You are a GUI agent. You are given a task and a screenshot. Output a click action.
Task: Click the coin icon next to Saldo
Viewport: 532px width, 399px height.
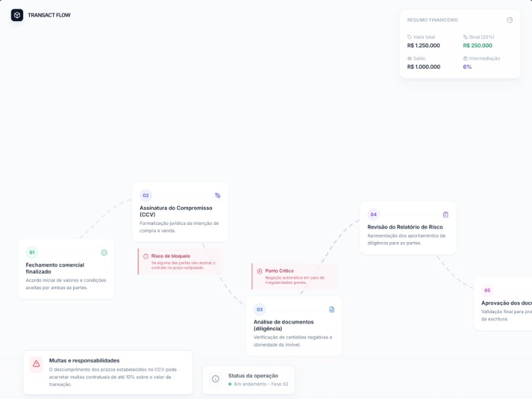(x=410, y=59)
